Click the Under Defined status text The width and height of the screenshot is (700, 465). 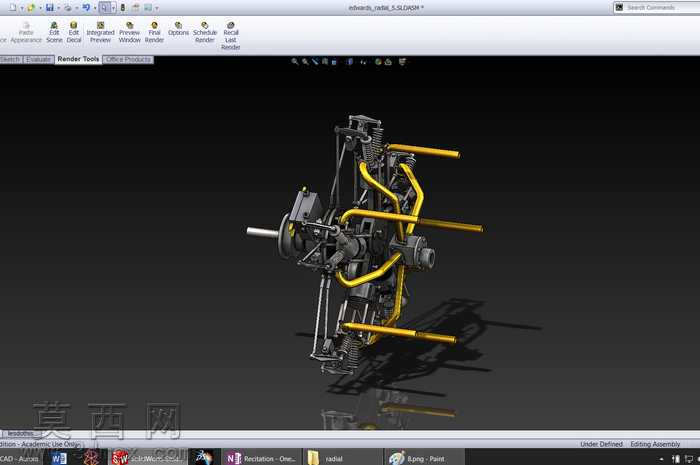[601, 444]
